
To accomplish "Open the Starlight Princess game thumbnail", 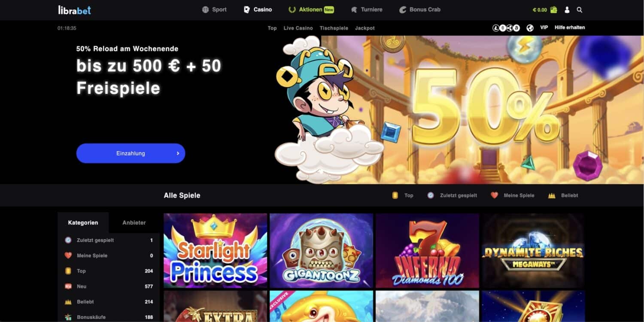I will click(215, 251).
